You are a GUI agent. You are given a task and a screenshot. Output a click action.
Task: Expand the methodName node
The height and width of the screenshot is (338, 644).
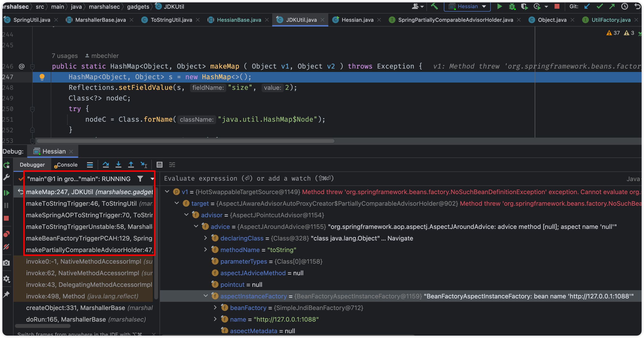(x=206, y=249)
